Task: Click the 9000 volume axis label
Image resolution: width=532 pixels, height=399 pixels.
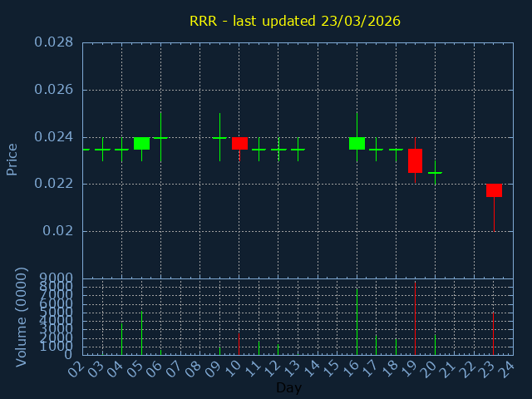Action: tap(57, 278)
